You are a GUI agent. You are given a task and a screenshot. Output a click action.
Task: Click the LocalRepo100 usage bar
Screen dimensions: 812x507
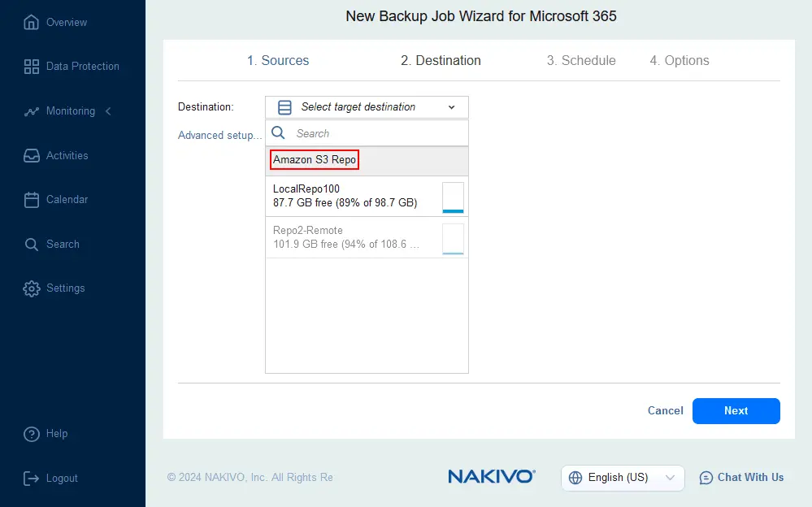tap(453, 197)
